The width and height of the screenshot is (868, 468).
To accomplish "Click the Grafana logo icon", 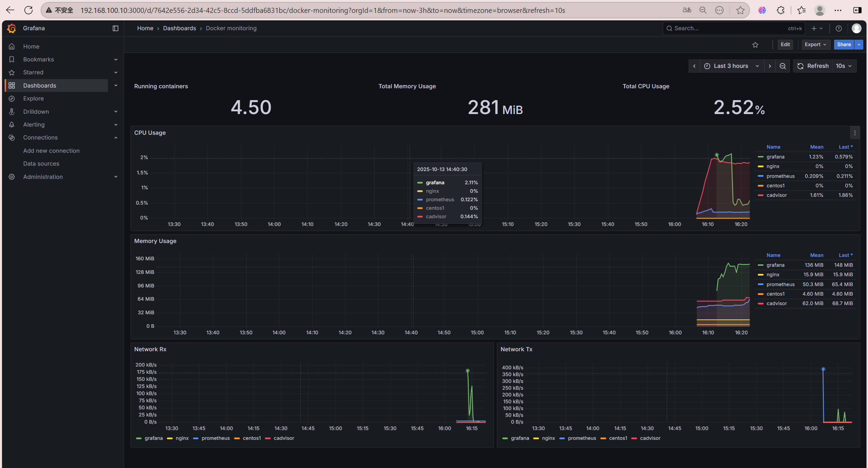I will (x=12, y=29).
